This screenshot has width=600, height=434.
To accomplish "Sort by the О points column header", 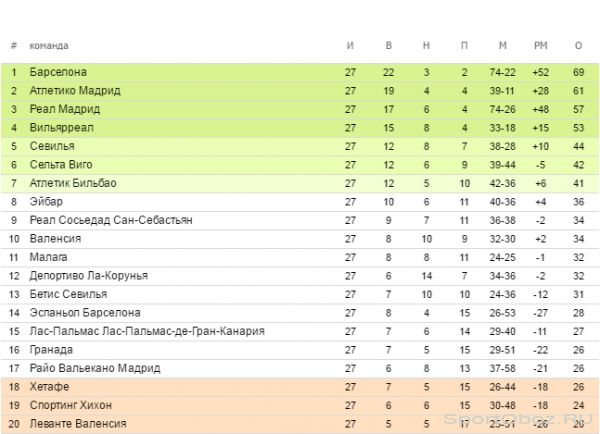I will pyautogui.click(x=578, y=46).
